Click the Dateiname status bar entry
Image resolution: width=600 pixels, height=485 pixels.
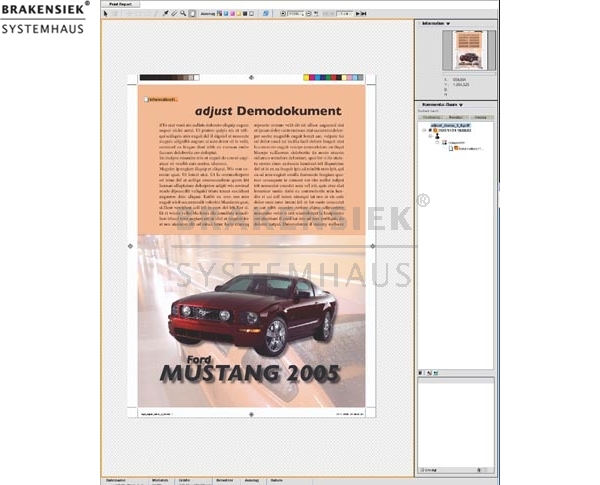[116, 480]
